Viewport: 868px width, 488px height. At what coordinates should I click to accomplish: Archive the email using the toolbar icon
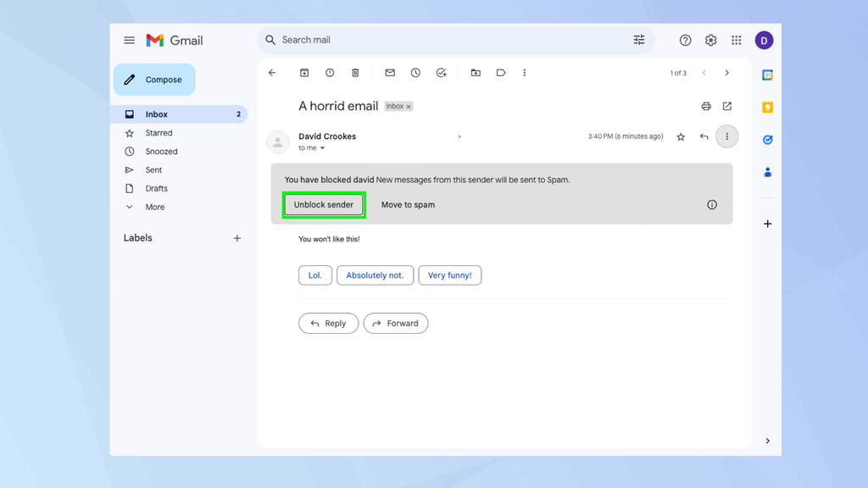(303, 73)
